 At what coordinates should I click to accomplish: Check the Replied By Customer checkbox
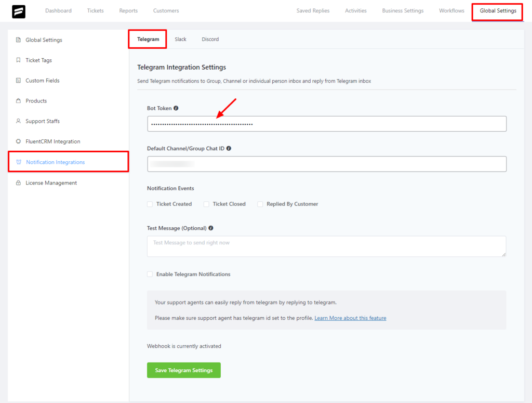coord(260,204)
